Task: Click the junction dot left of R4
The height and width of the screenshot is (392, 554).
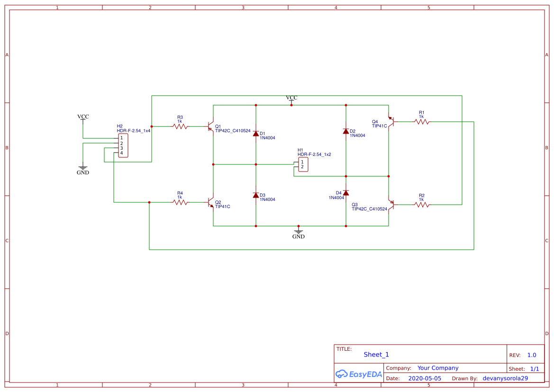Action: (x=149, y=202)
